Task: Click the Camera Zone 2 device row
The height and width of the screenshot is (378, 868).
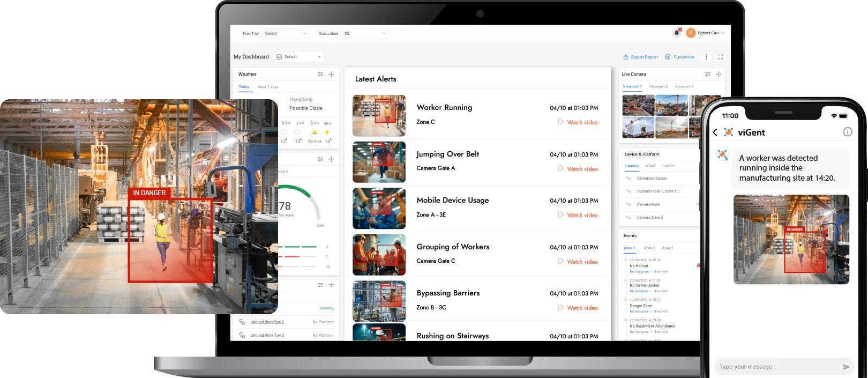Action: click(x=662, y=218)
